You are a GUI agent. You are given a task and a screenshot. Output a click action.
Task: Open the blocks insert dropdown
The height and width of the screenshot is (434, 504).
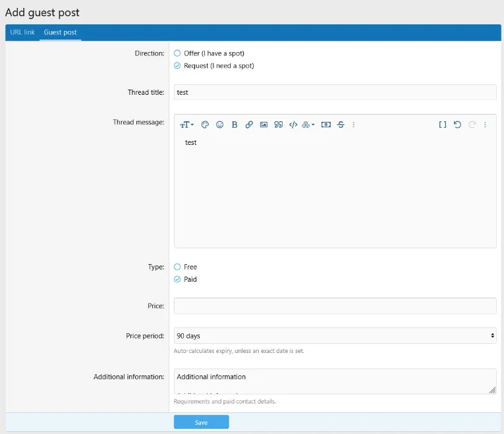pos(308,124)
